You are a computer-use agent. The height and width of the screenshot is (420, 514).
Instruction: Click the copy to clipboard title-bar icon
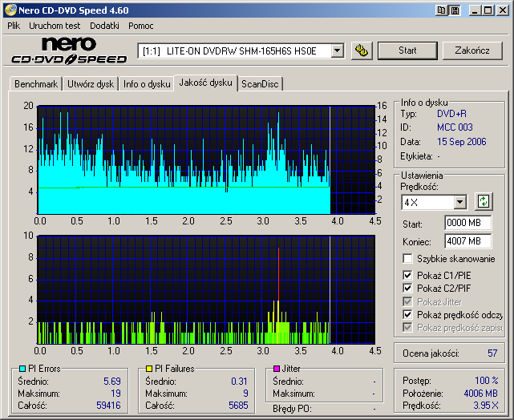pyautogui.click(x=442, y=10)
